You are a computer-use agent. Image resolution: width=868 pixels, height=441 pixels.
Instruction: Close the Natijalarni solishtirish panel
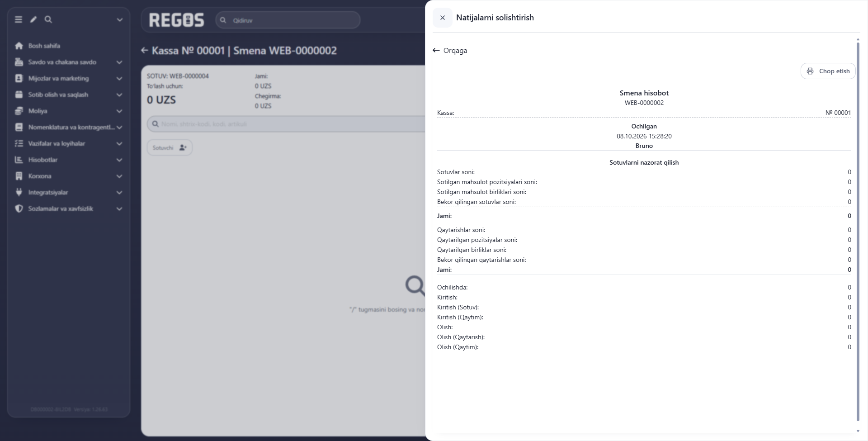coord(442,18)
